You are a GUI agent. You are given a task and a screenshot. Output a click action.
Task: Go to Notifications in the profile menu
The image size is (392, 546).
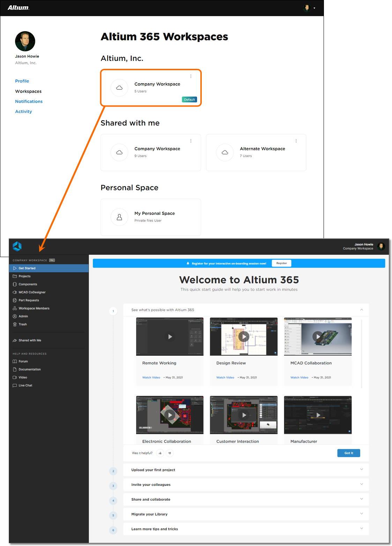click(29, 101)
